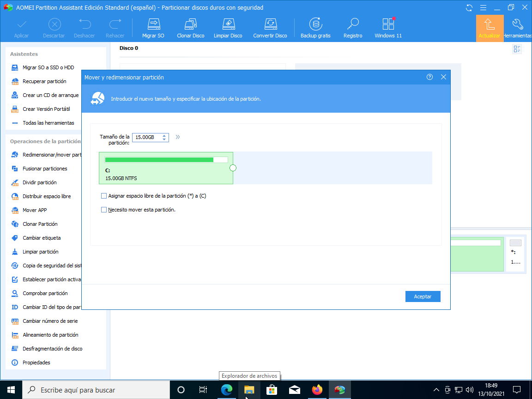Click Deshacer undo arrow
The height and width of the screenshot is (399, 532).
84,28
